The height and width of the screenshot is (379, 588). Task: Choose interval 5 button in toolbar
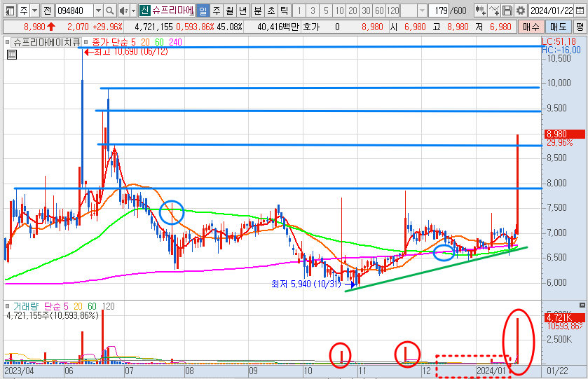(326, 11)
